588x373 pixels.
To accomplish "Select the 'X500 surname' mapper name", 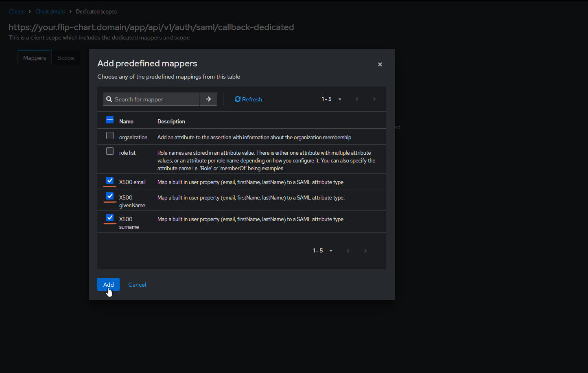I will 129,223.
